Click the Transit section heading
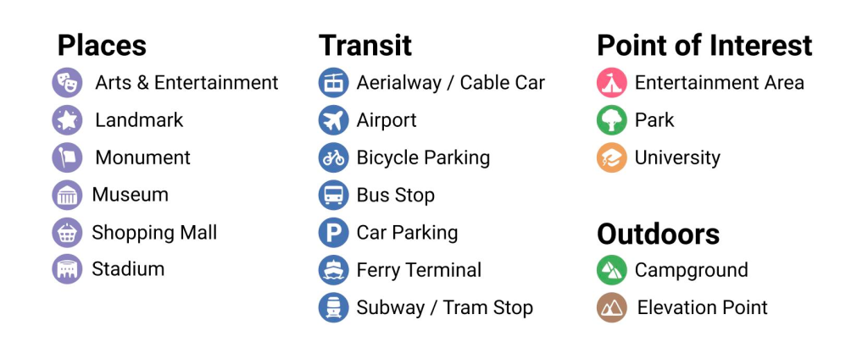The image size is (868, 364). [x=365, y=45]
